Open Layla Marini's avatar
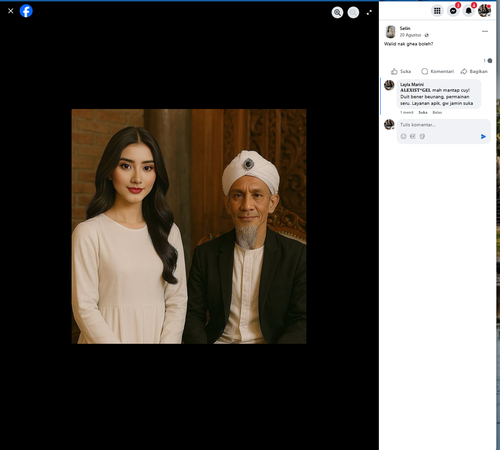Viewport: 500px width, 450px height. (x=389, y=85)
